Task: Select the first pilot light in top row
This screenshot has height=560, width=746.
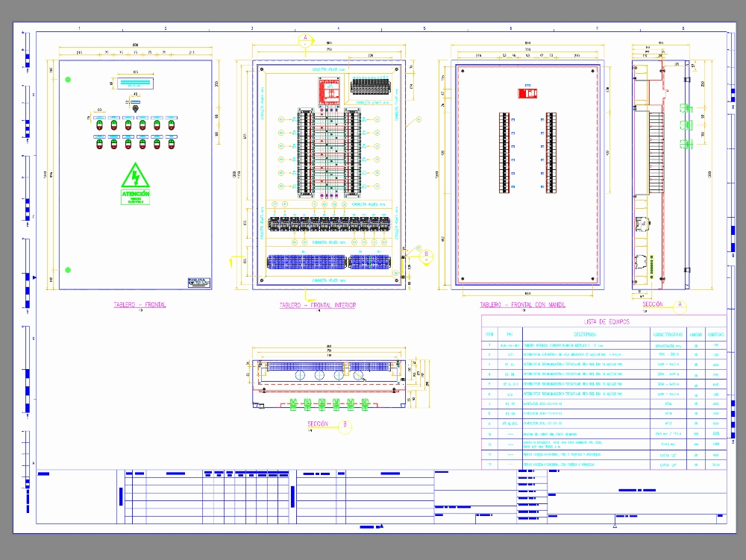Action: 99,125
